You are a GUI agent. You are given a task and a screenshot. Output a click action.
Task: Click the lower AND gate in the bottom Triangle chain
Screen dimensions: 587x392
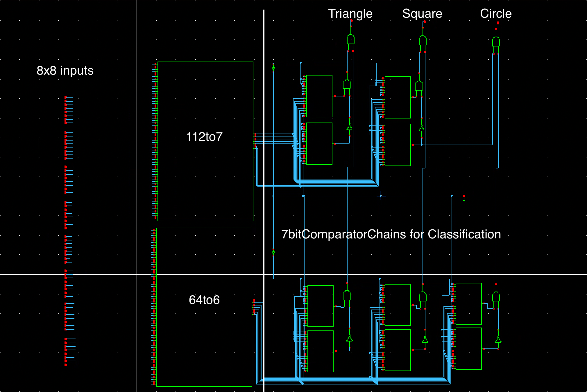coord(347,295)
